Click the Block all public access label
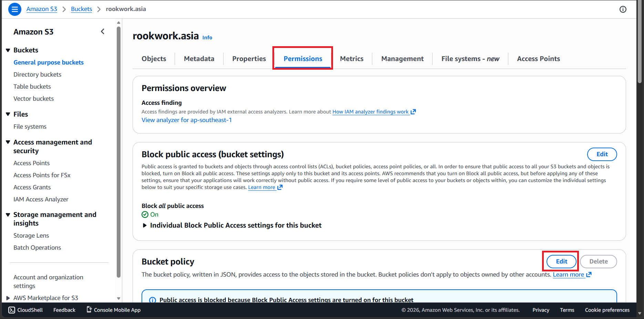Image resolution: width=644 pixels, height=319 pixels. [x=173, y=206]
